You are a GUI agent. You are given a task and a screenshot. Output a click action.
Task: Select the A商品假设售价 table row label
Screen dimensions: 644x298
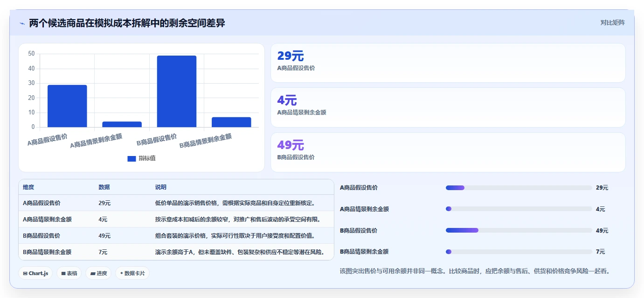pyautogui.click(x=42, y=203)
